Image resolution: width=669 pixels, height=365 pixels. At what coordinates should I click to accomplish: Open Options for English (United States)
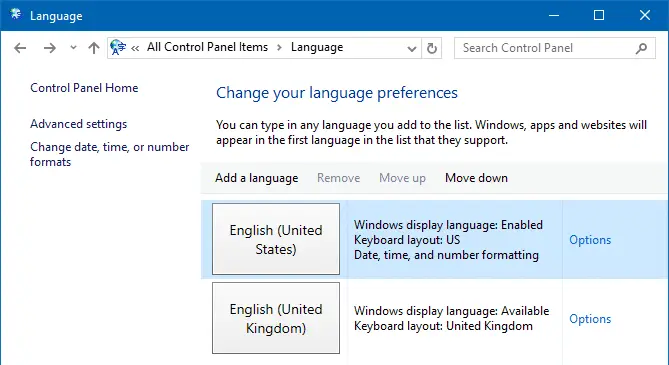tap(590, 240)
